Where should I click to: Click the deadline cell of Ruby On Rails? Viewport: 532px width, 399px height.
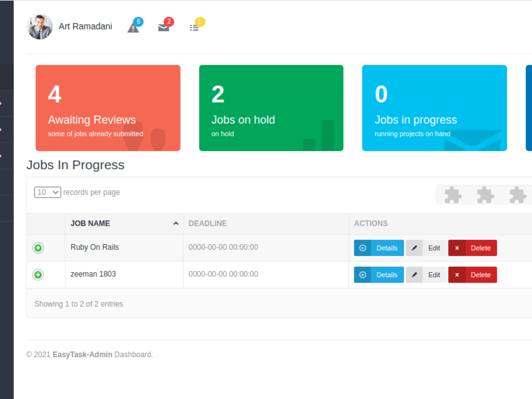(x=266, y=248)
